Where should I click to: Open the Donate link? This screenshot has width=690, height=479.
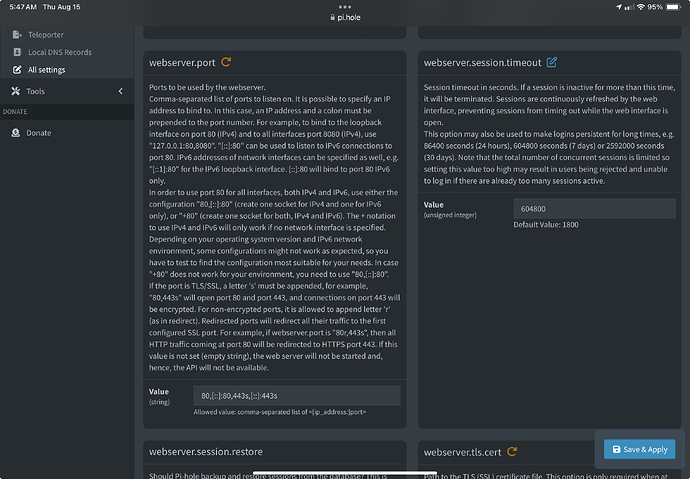tap(39, 133)
